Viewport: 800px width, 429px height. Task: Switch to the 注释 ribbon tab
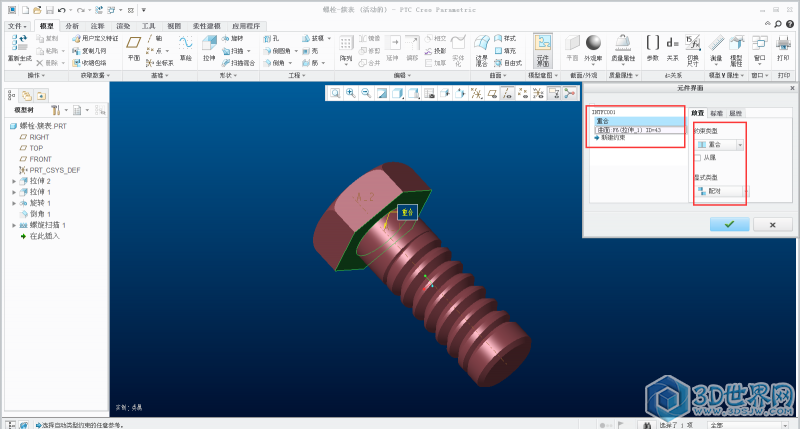pos(97,26)
